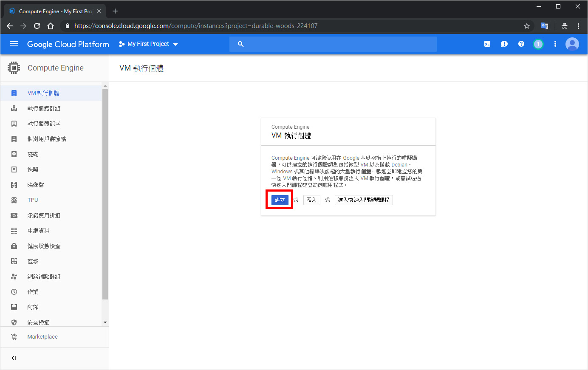
Task: Open 配額 quotas in the sidebar
Action: coord(51,307)
